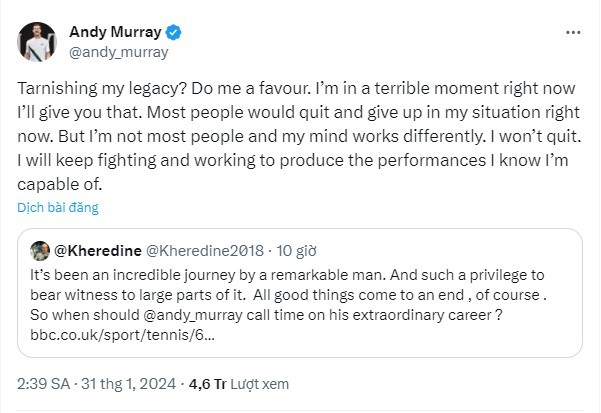Open the @andy_murray handle link
The height and width of the screenshot is (413, 601).
click(x=118, y=52)
